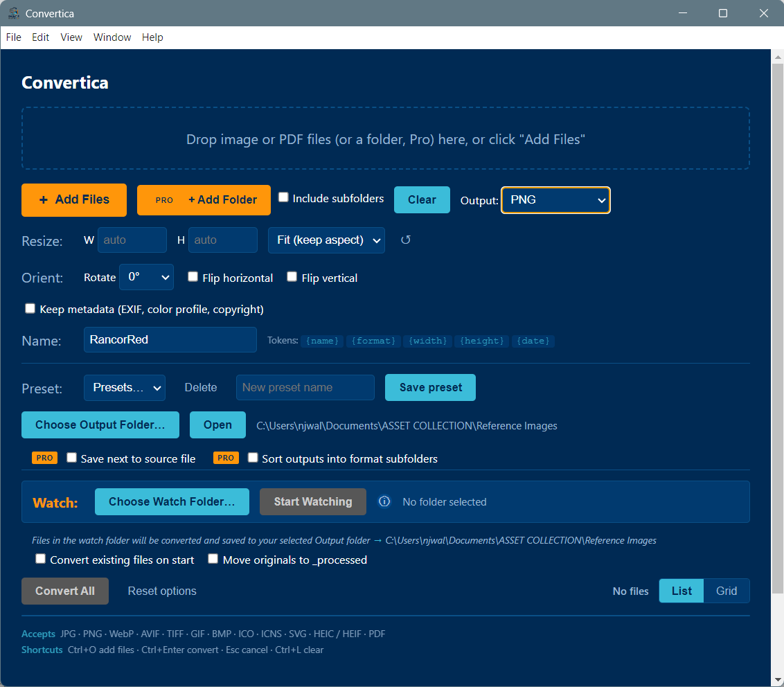Click the 'No folder selected' text
Image resolution: width=784 pixels, height=687 pixels.
[445, 502]
